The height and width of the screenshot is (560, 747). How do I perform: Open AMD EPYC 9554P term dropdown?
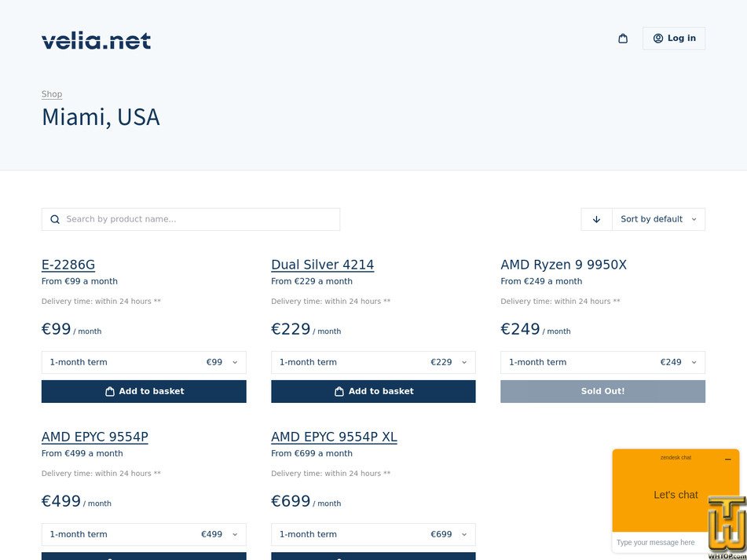tap(144, 534)
